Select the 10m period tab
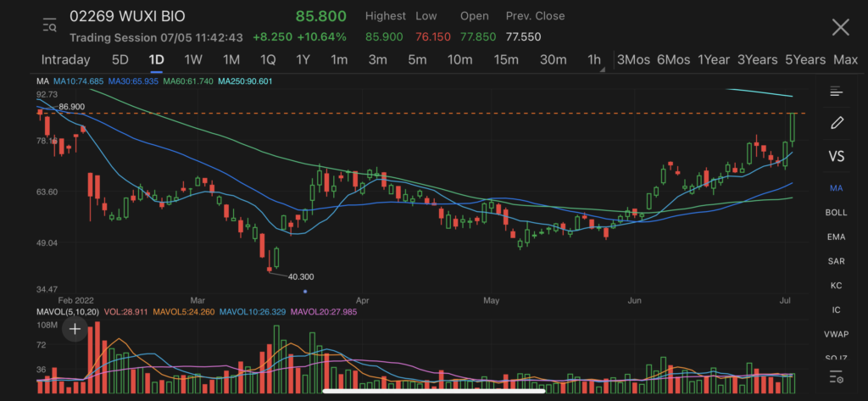Screen dimensions: 868x401 pos(460,60)
